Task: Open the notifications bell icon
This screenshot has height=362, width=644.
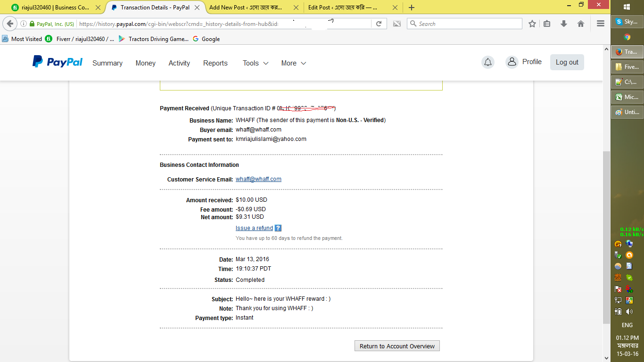Action: [x=488, y=62]
